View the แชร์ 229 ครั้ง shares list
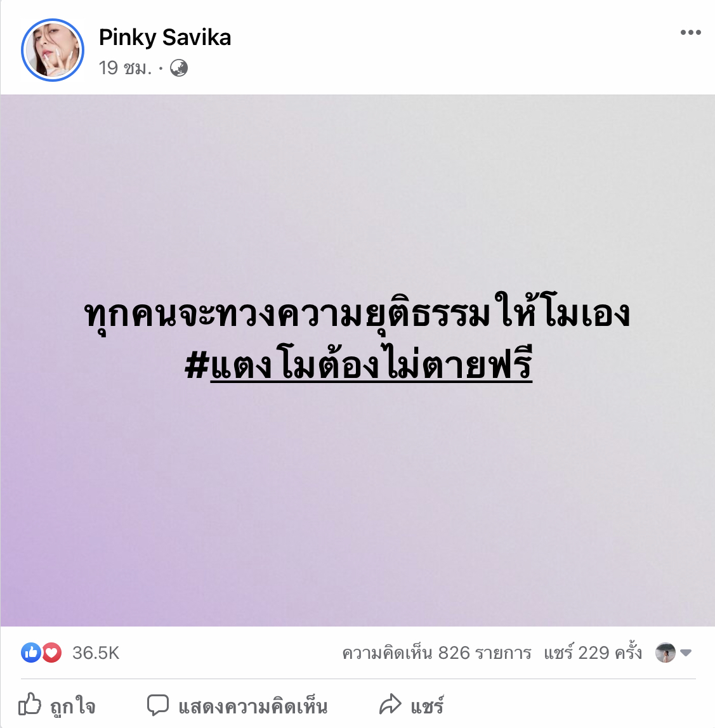This screenshot has height=728, width=715. (593, 653)
